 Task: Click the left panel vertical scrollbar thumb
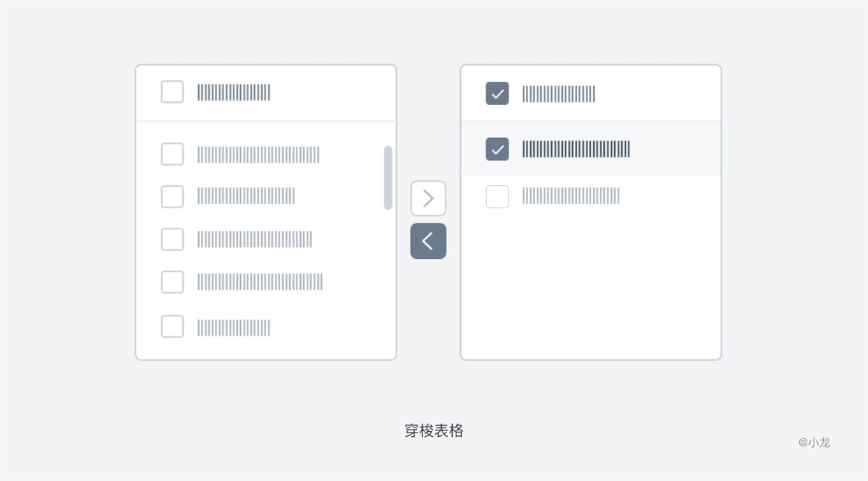[x=388, y=178]
